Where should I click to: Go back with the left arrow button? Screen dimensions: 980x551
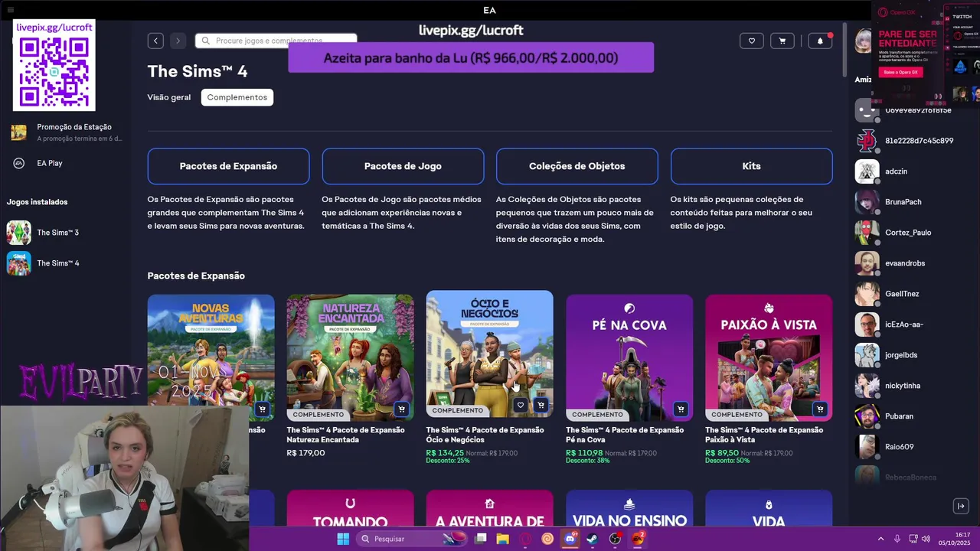(155, 41)
